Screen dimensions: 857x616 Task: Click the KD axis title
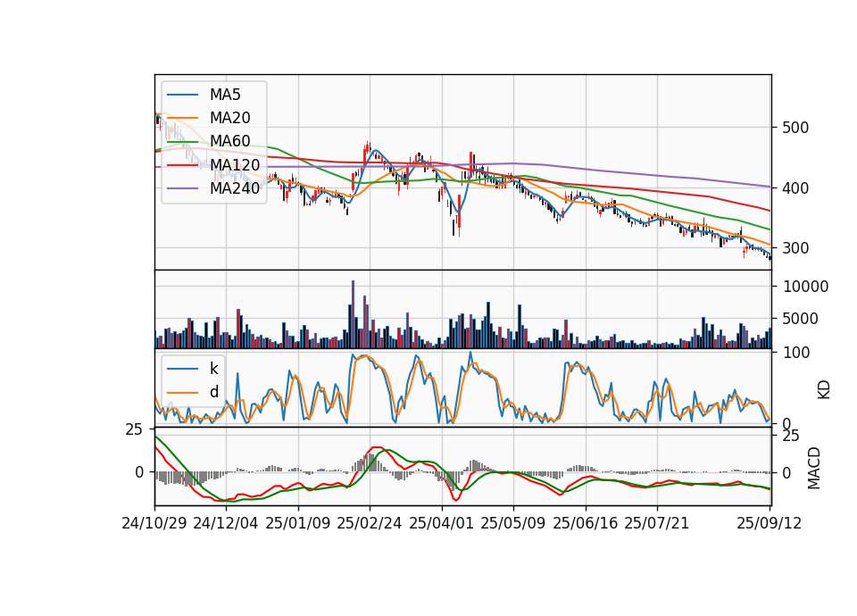pos(824,390)
